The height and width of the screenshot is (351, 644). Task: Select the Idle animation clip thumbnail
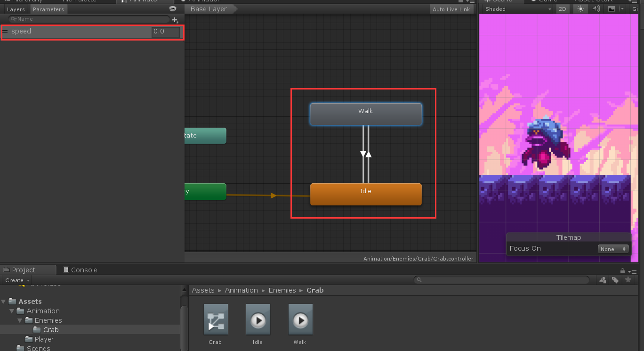click(x=258, y=319)
